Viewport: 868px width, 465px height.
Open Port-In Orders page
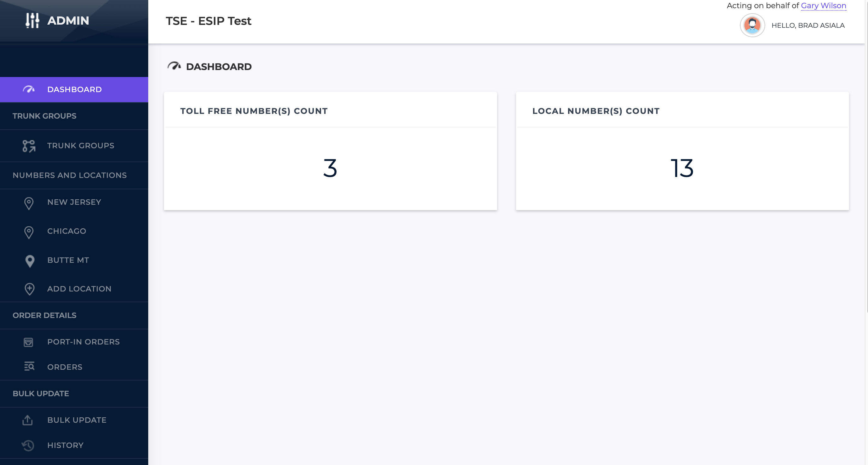click(74, 342)
